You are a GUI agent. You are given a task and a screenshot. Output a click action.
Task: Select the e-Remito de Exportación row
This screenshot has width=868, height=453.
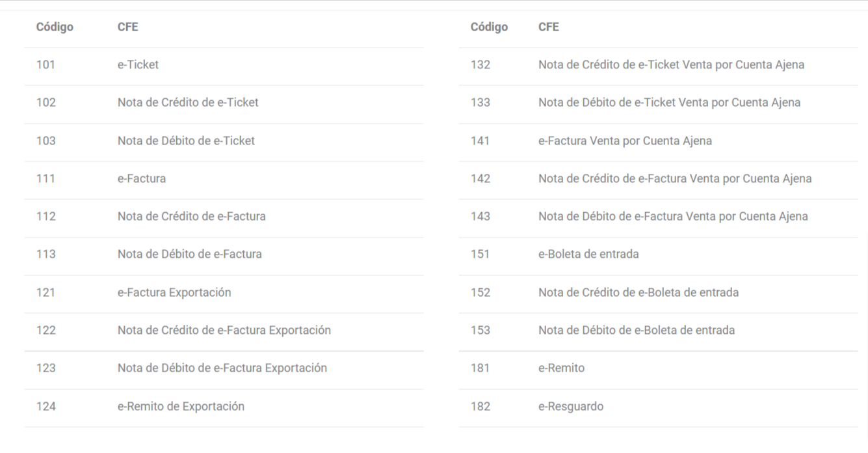coord(224,407)
